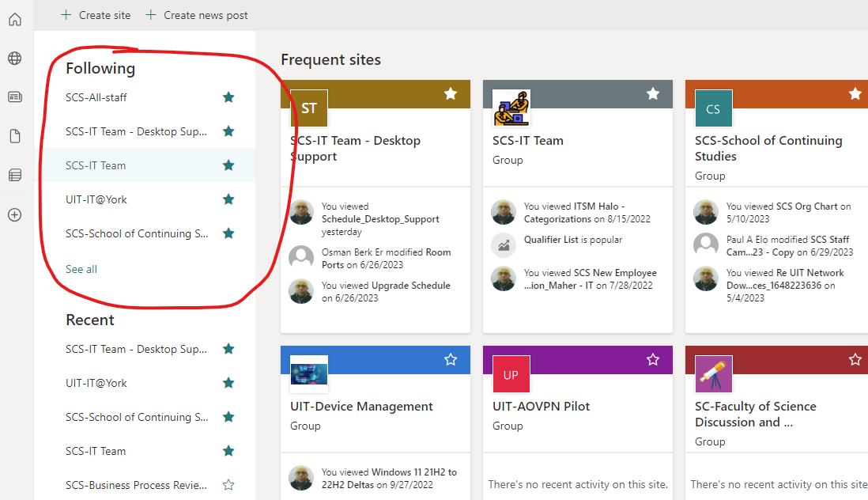Open SCS-Business Process Revie... in Recent
868x500 pixels.
[136, 485]
